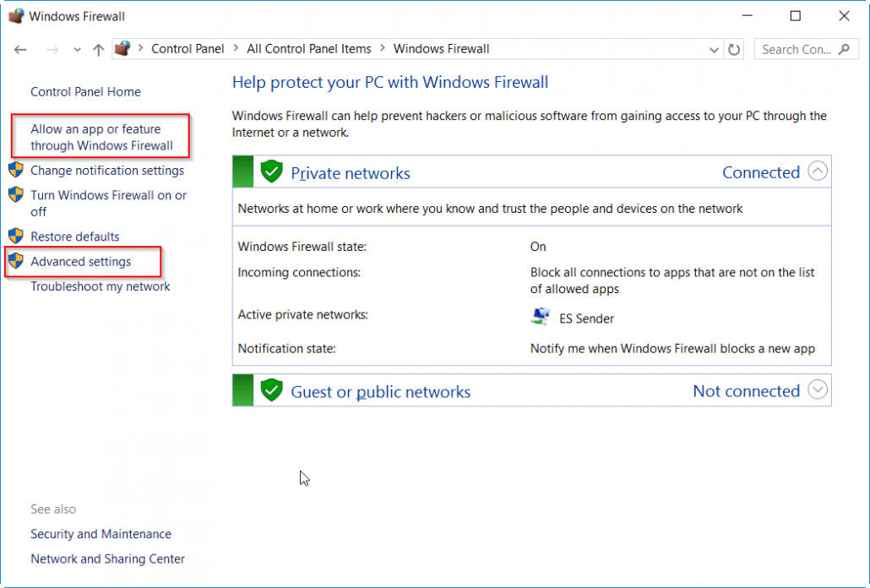The width and height of the screenshot is (870, 588).
Task: Click the shield icon beside Restore defaults
Action: tap(17, 236)
